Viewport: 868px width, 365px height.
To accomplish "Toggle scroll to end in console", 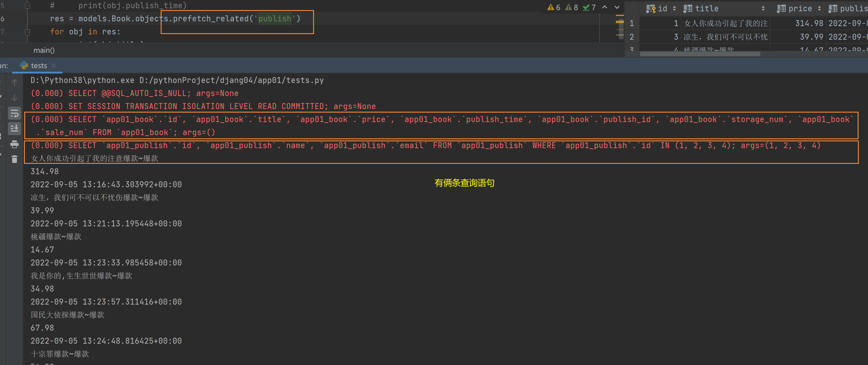I will coord(15,129).
